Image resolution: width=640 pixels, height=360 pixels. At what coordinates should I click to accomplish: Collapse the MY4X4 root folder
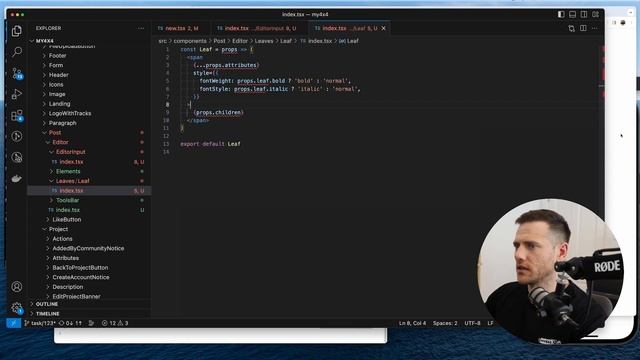(89, 41)
